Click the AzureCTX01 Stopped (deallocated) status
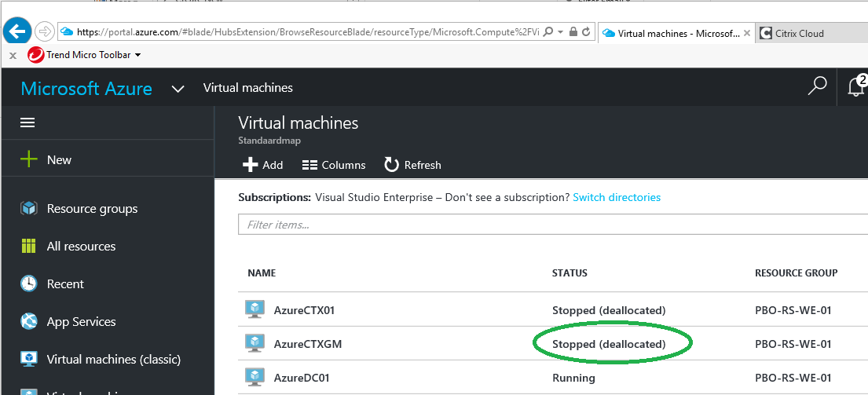This screenshot has height=395, width=868. [609, 310]
